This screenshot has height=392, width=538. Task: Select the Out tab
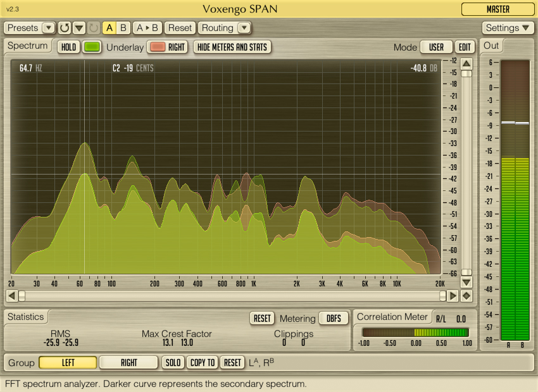click(491, 46)
